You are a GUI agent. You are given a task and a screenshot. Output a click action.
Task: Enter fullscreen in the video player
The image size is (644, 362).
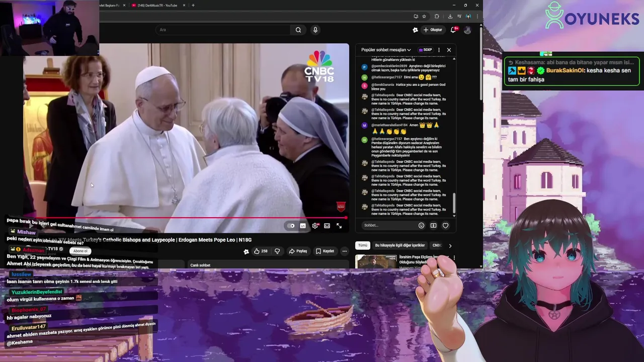point(339,226)
